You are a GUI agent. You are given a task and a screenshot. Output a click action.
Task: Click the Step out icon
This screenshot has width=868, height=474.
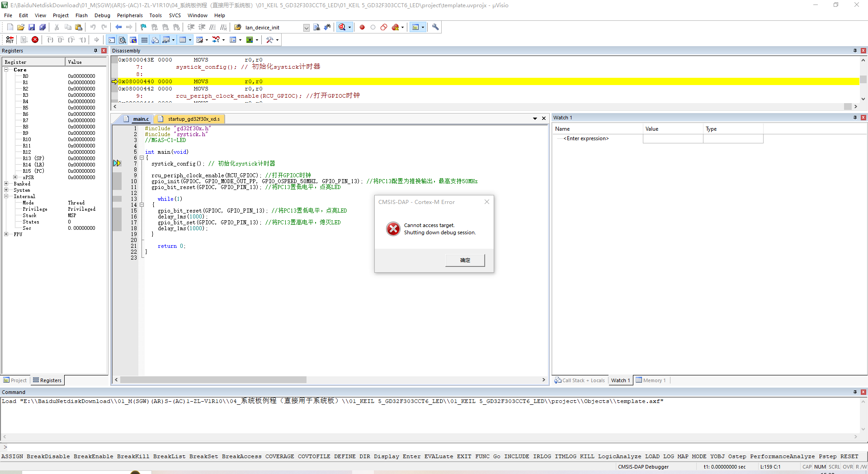click(71, 40)
